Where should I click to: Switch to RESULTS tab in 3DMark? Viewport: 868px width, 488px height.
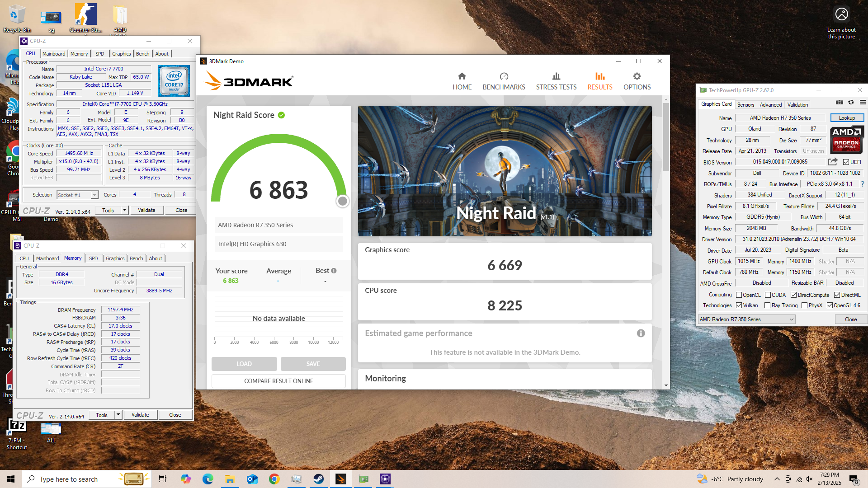pyautogui.click(x=600, y=81)
